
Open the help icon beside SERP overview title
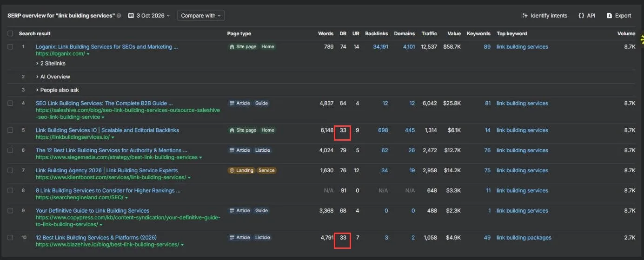point(119,16)
